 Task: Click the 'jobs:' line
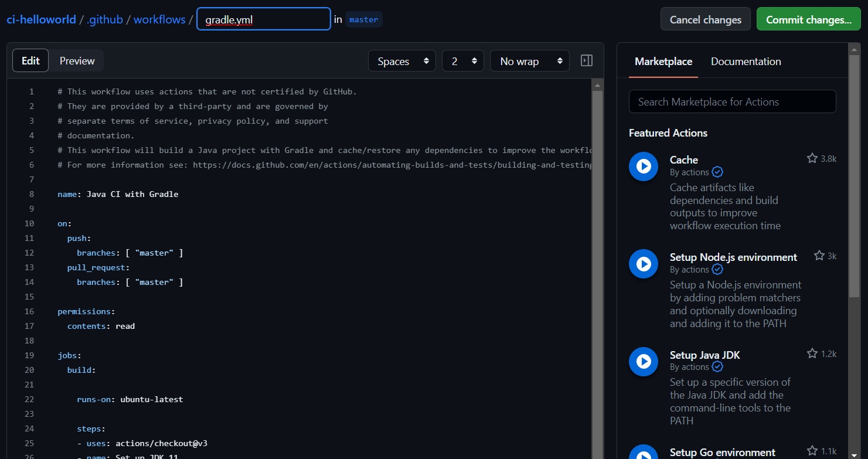[x=69, y=355]
